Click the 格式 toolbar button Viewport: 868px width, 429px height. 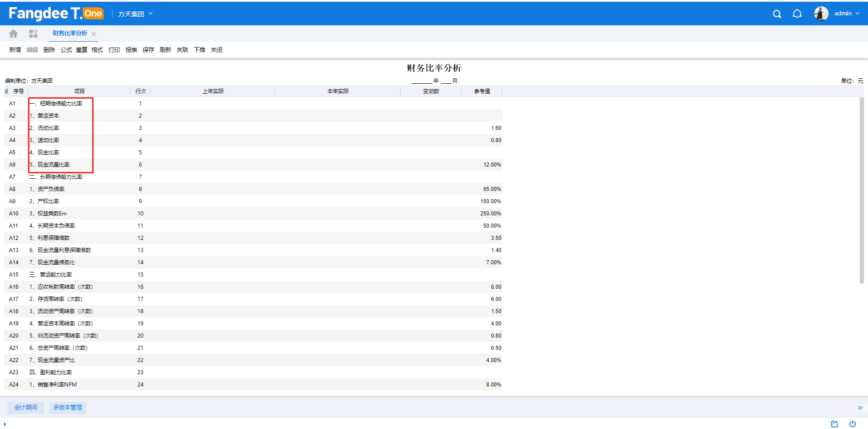97,50
